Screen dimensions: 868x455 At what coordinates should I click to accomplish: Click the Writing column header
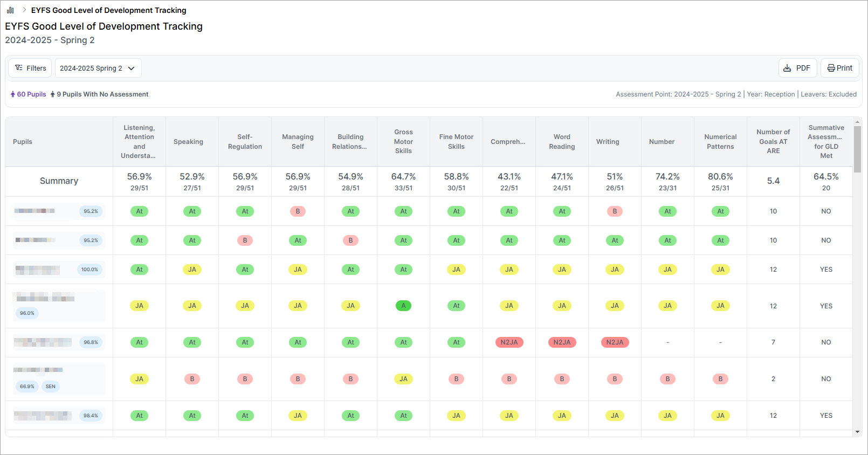click(608, 142)
